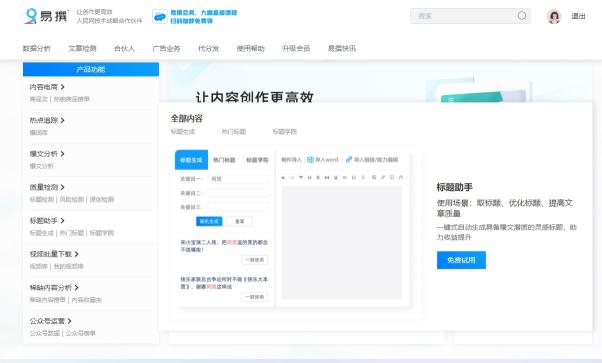Open 原创检测 under 质量检测

102,199
